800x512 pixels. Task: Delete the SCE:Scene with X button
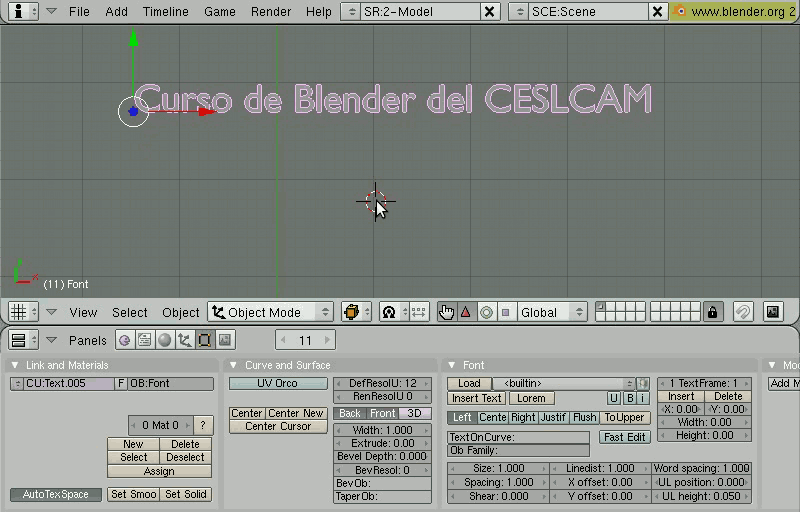(x=658, y=11)
